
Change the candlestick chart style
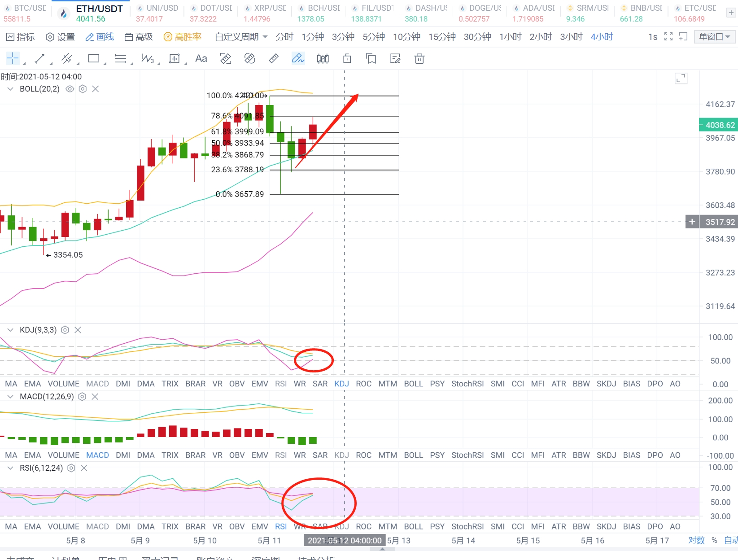[323, 58]
